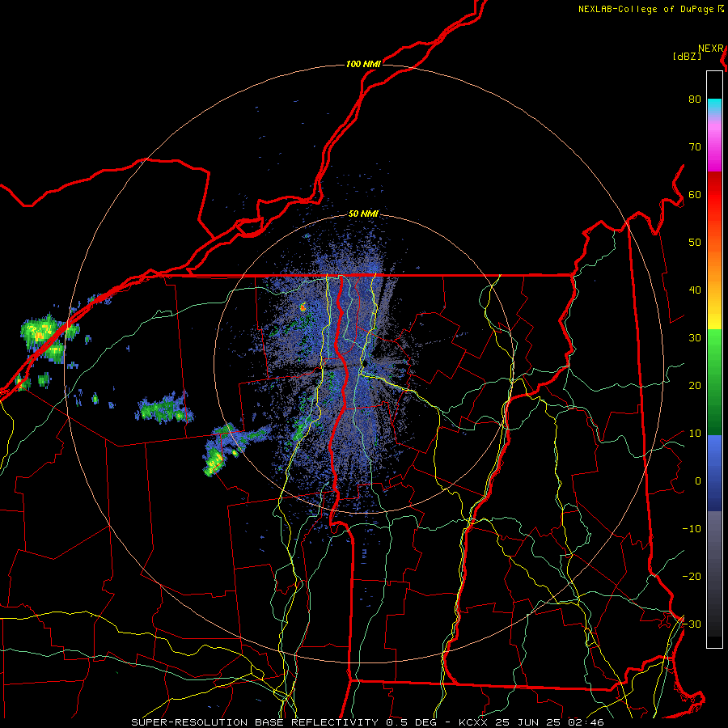Click the -30 value on dBZ scale
The height and width of the screenshot is (728, 728).
(692, 624)
